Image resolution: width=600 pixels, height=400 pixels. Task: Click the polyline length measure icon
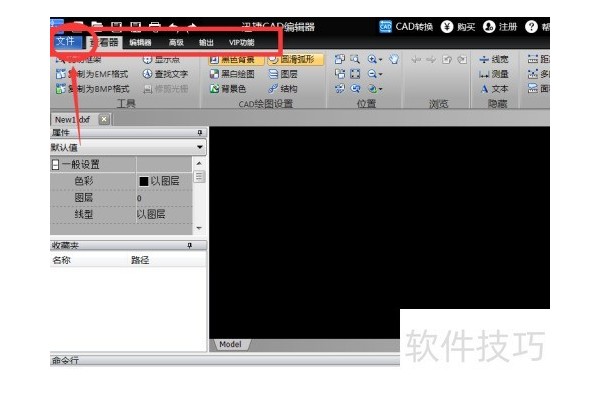tap(533, 74)
